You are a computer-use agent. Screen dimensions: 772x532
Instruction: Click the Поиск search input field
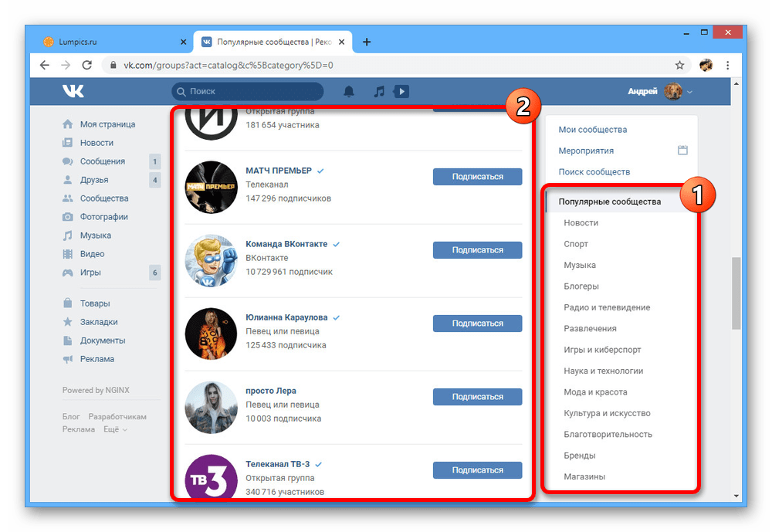click(x=248, y=92)
